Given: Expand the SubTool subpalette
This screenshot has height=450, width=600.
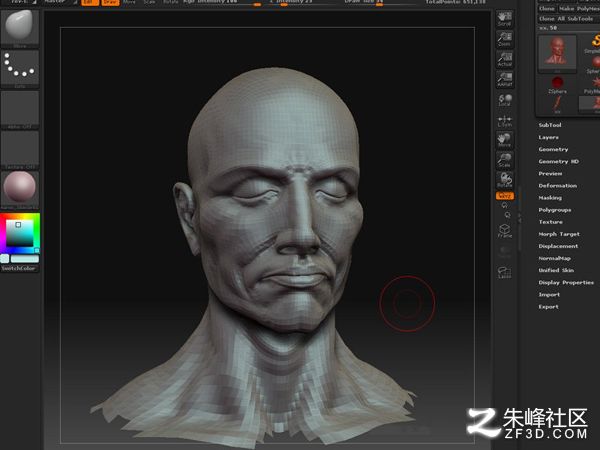Looking at the screenshot, I should tap(550, 125).
